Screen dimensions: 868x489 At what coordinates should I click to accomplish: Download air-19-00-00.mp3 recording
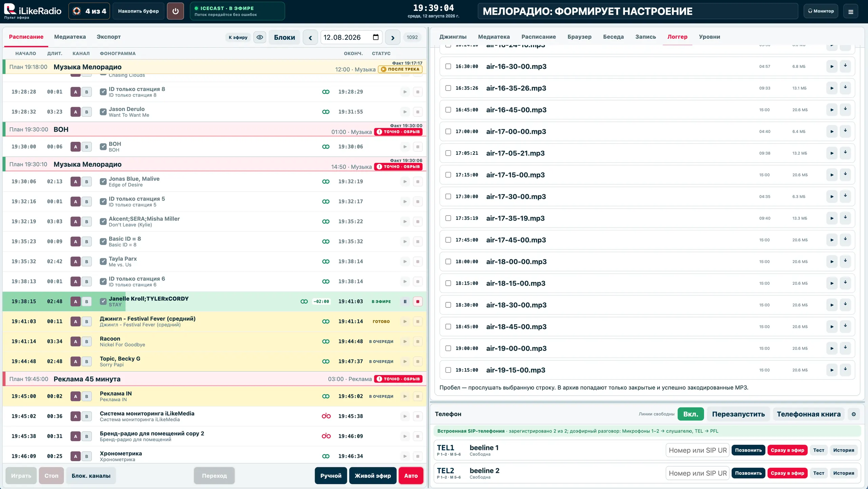tap(845, 347)
